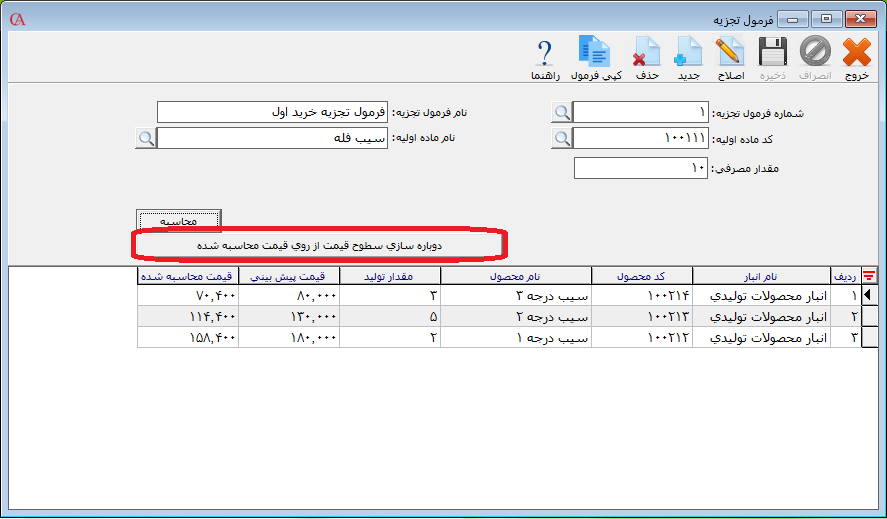Click the Edit (اصلاح) pencil icon
Image resolution: width=887 pixels, height=519 pixels.
(x=730, y=57)
